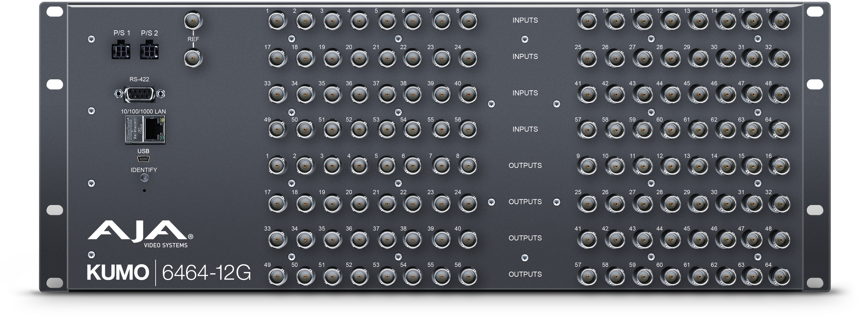Select input BNC connector 28

pyautogui.click(x=670, y=58)
